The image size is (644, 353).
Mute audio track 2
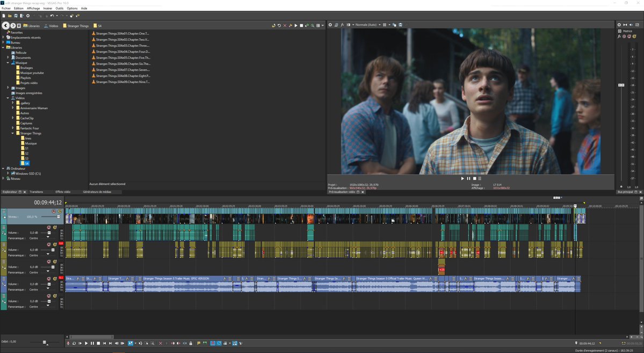point(49,227)
